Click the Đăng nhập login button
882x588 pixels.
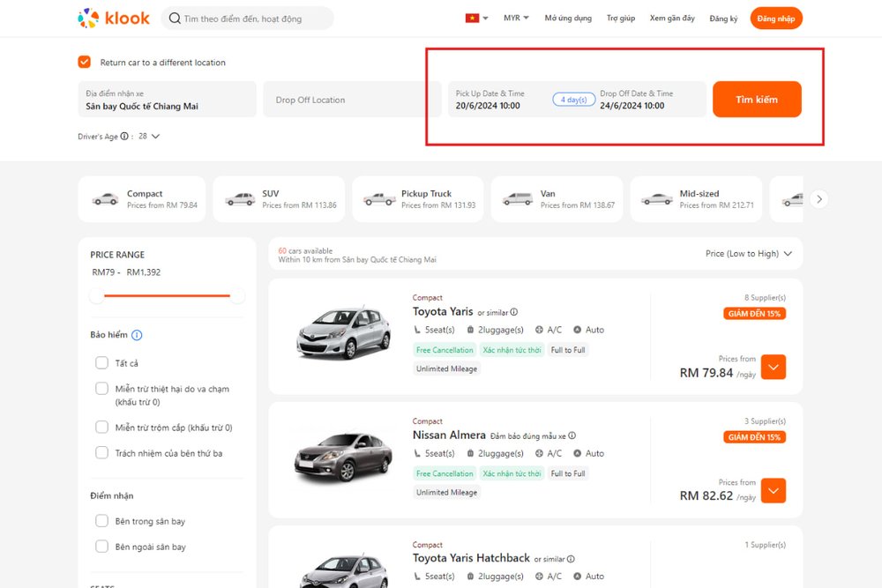point(776,18)
